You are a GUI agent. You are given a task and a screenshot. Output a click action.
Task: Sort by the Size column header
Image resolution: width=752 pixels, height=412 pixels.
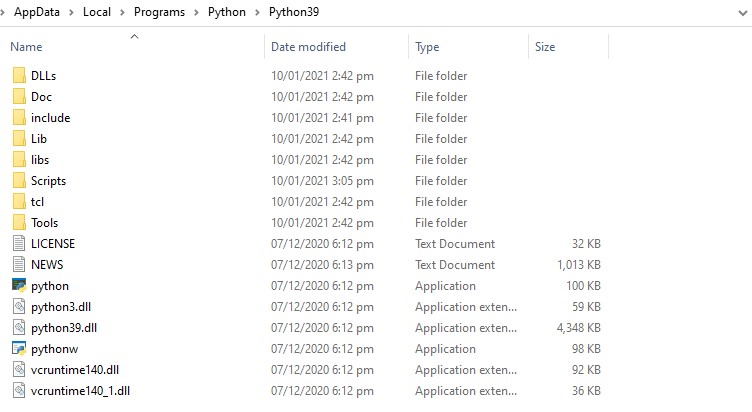tap(545, 47)
